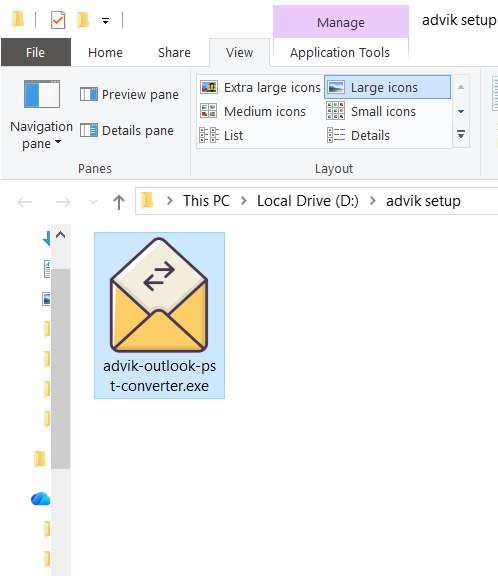Image resolution: width=498 pixels, height=576 pixels.
Task: Expand the layout gallery More button
Action: (x=461, y=134)
